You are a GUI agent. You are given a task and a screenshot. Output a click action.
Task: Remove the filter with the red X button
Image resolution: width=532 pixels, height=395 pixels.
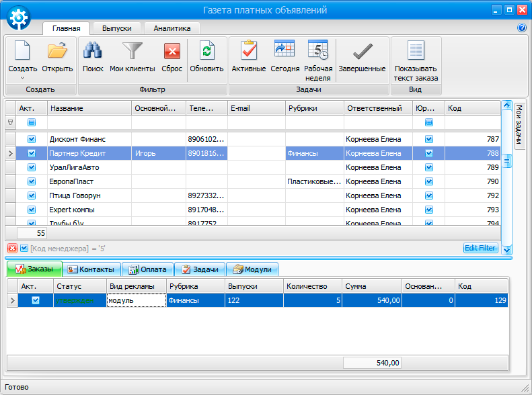point(12,249)
